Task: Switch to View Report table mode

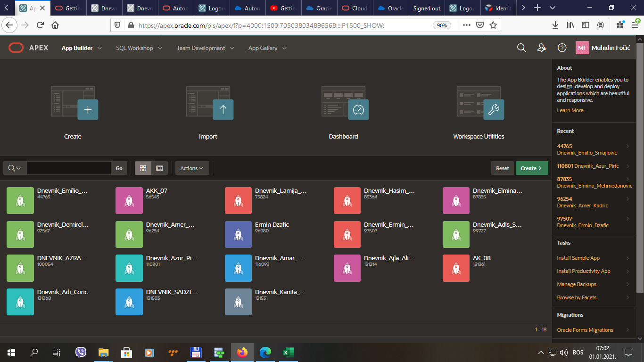Action: coord(159,168)
